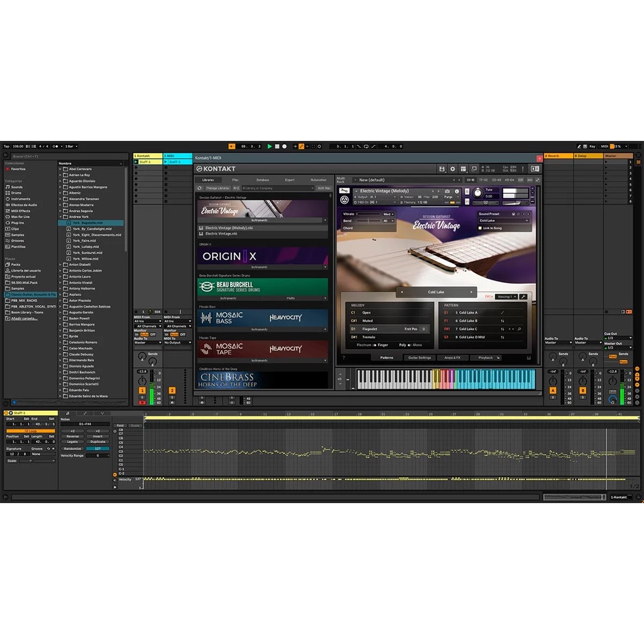Toggle Plectrum / Finger switch
644x644 pixels.
[374, 345]
